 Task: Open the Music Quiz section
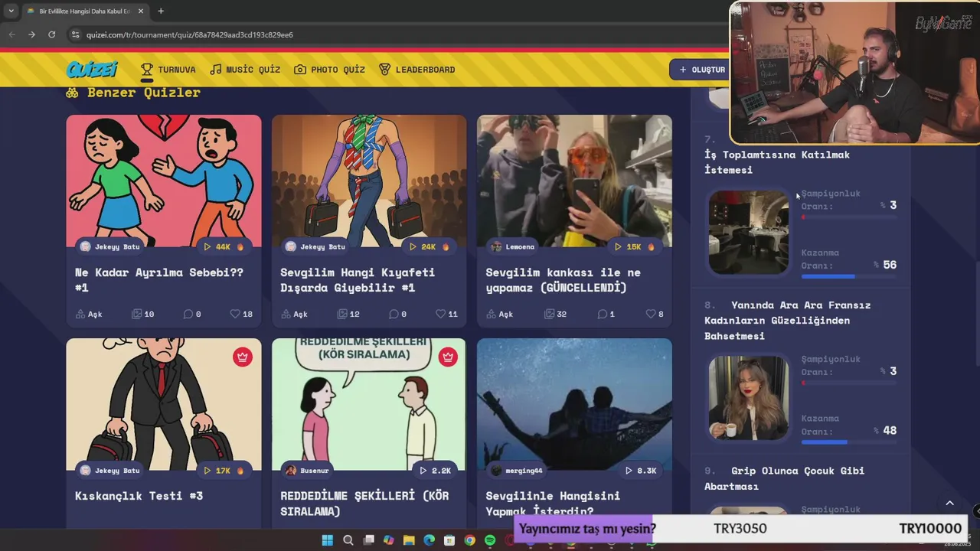[245, 70]
